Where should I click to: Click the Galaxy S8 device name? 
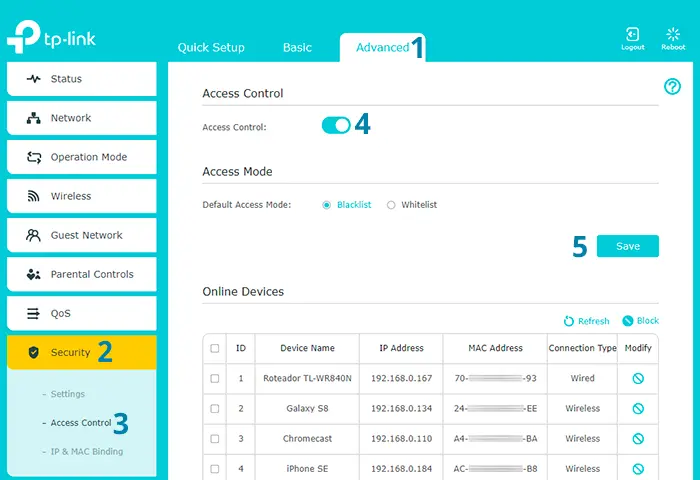tap(307, 409)
